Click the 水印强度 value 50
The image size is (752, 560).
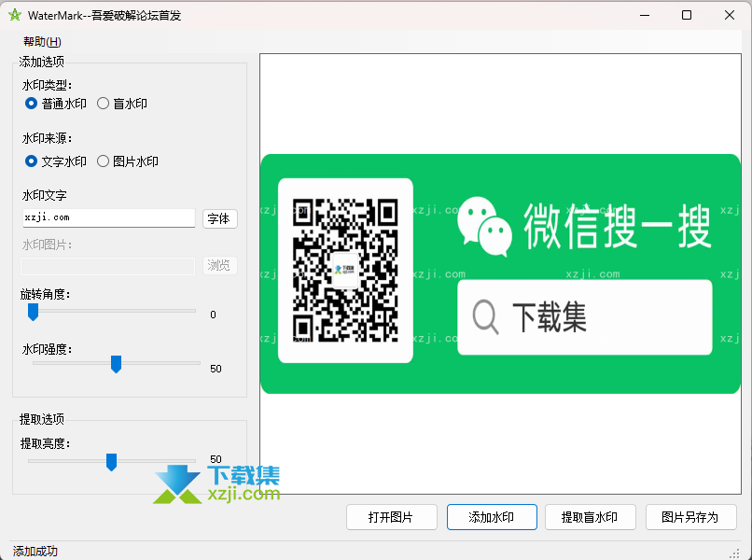[216, 369]
